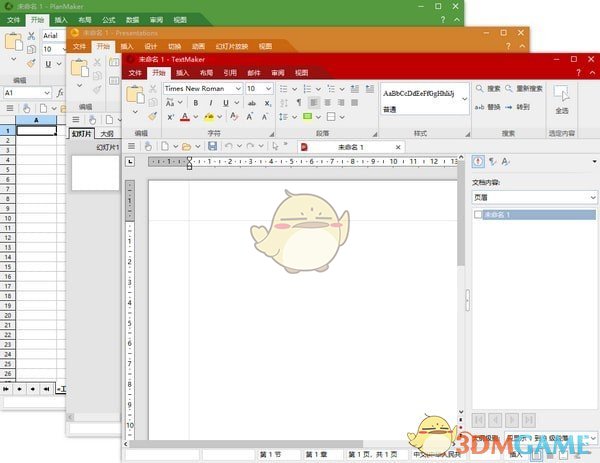Click the grow font size icon
Viewport: 600px width, 463px height.
[249, 116]
